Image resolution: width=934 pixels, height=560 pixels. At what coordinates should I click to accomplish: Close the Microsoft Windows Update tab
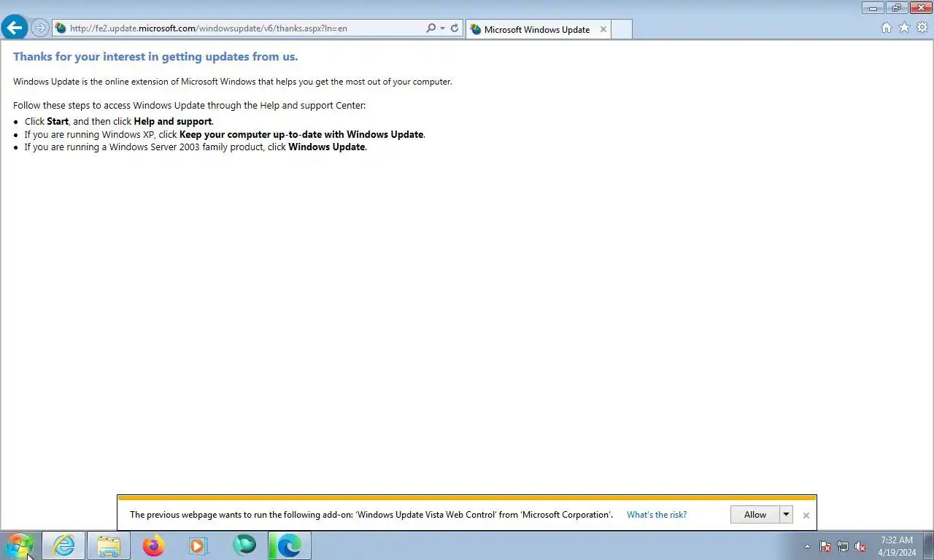coord(603,29)
